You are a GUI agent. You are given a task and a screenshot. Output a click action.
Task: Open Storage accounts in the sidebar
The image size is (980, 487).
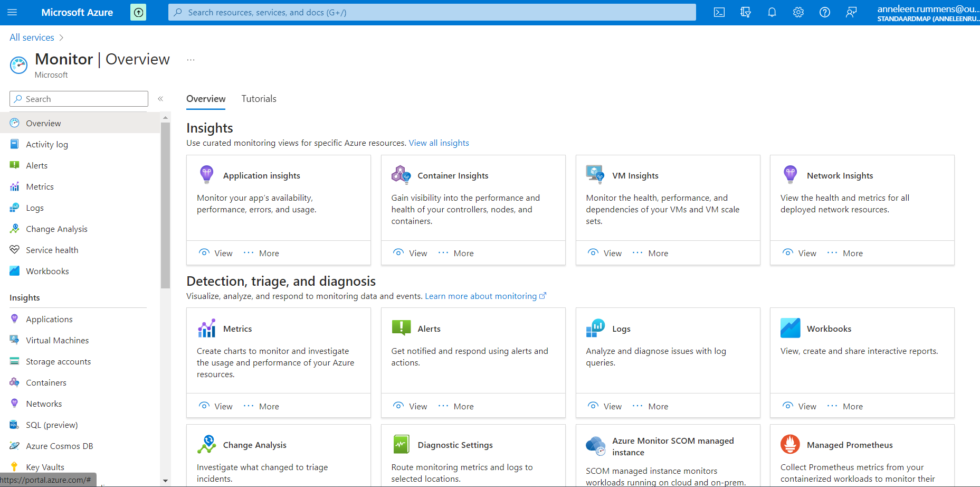[80, 361]
